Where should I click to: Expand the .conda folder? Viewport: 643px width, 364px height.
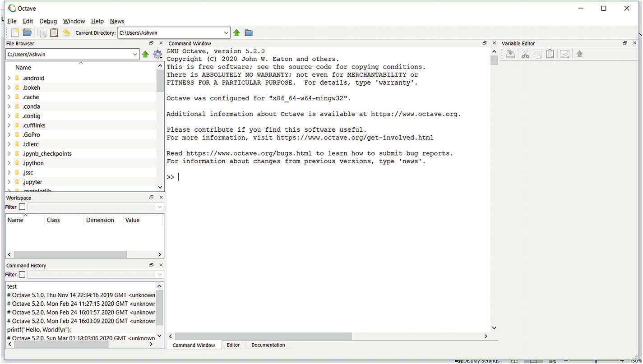click(9, 106)
